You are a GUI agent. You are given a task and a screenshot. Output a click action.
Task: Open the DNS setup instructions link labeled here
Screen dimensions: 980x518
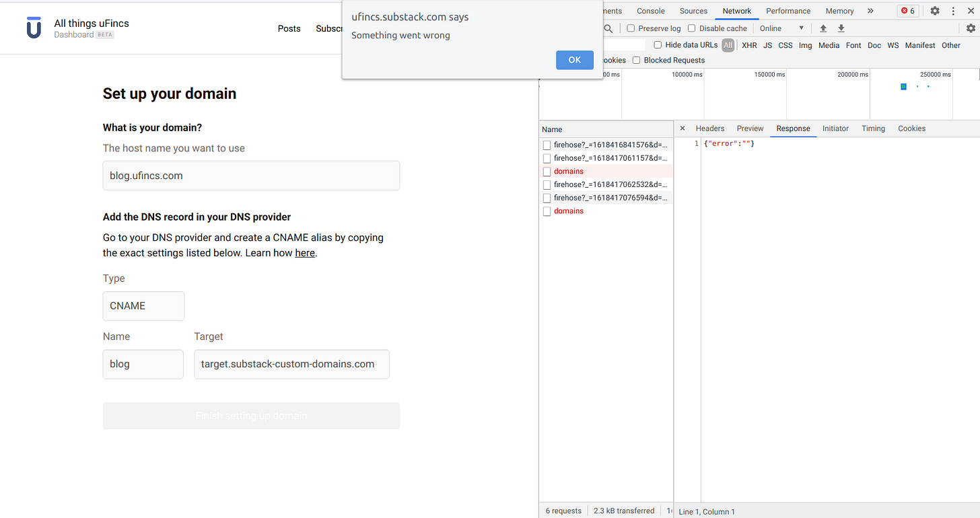pos(305,252)
